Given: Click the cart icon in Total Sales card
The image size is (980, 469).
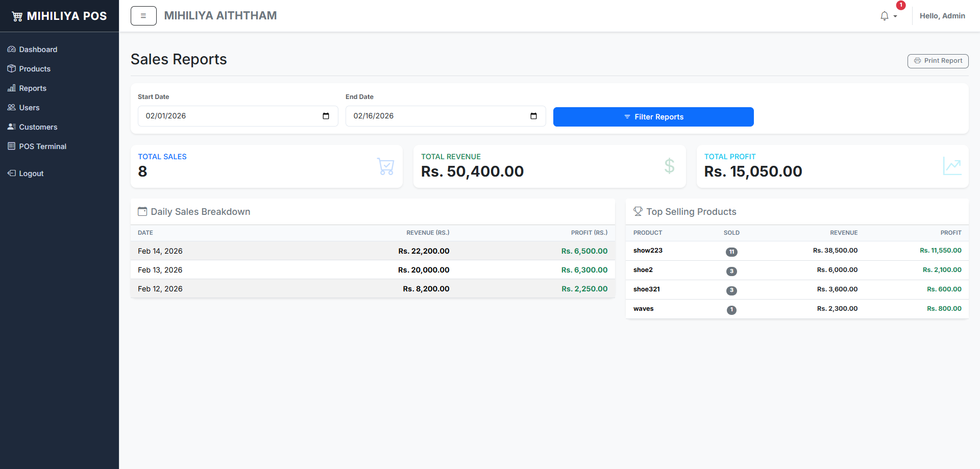Looking at the screenshot, I should pyautogui.click(x=385, y=166).
